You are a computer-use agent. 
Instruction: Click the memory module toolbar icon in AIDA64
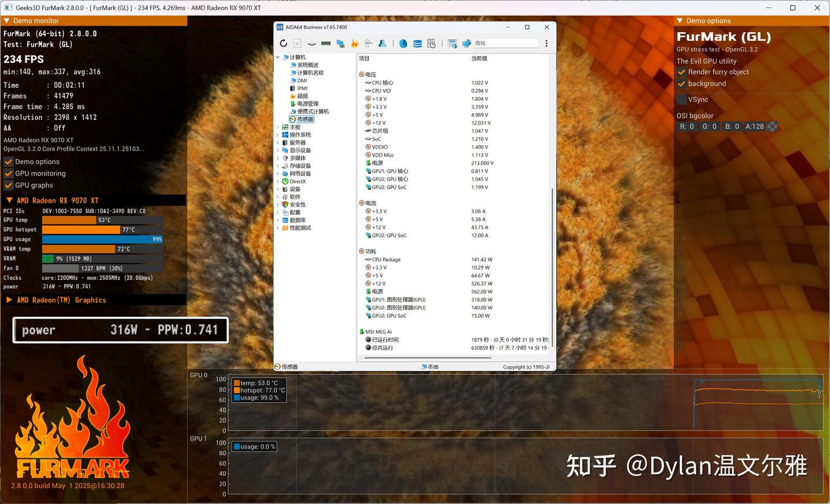point(326,43)
